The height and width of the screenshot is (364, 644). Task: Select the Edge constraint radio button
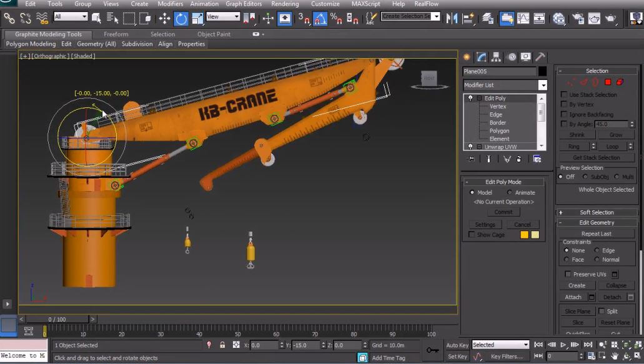(597, 250)
